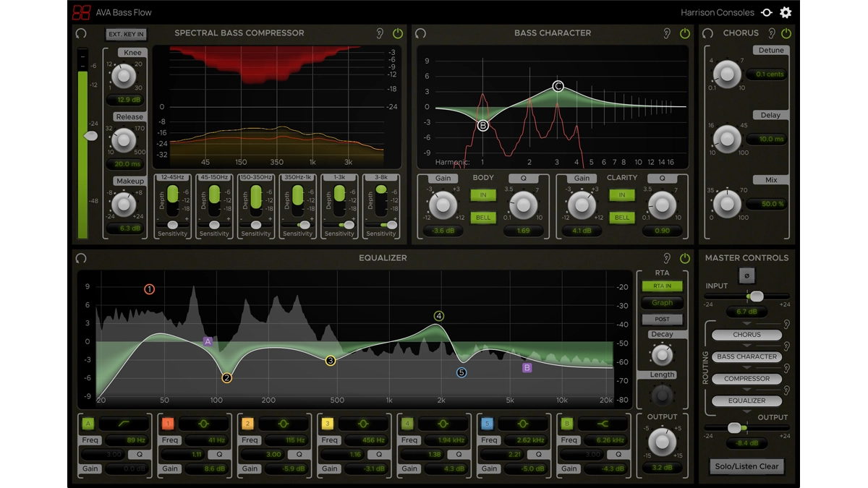
Task: Click the CHORUS routing block
Action: pyautogui.click(x=746, y=335)
